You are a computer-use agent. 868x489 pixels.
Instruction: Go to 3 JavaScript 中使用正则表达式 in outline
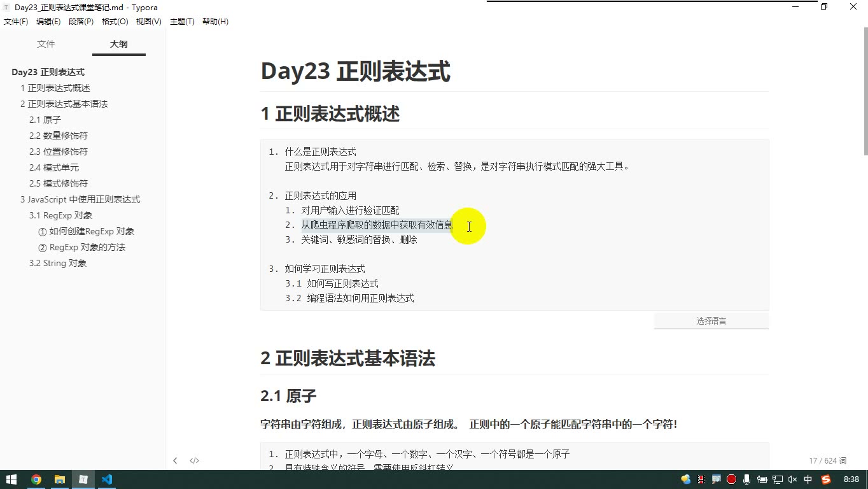pos(80,199)
